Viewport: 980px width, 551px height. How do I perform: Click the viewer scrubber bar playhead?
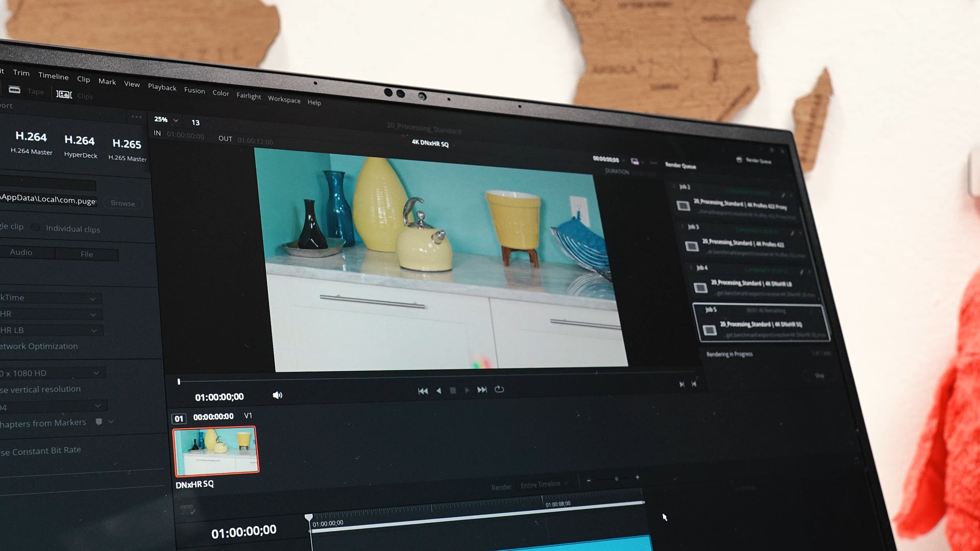click(179, 381)
